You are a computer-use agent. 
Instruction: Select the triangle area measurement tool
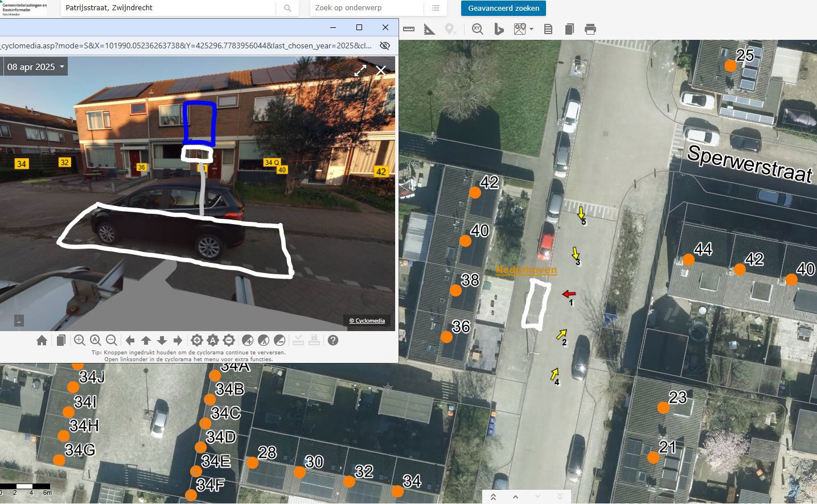(430, 29)
